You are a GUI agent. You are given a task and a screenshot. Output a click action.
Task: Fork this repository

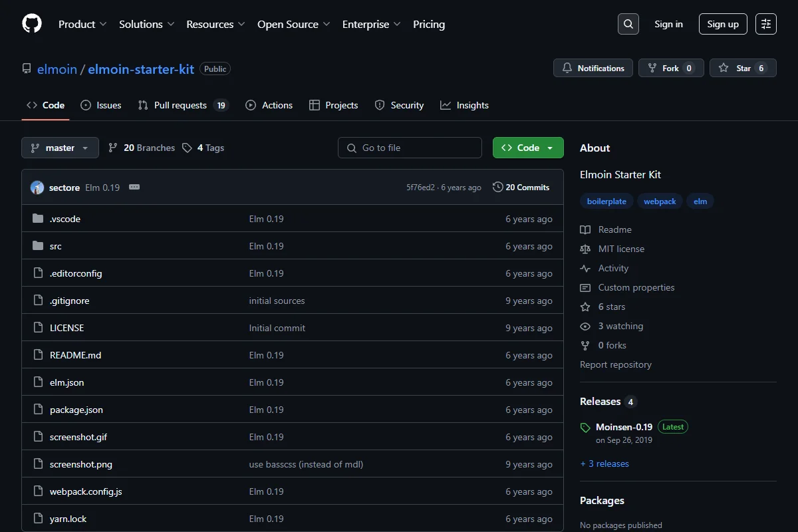(x=671, y=68)
